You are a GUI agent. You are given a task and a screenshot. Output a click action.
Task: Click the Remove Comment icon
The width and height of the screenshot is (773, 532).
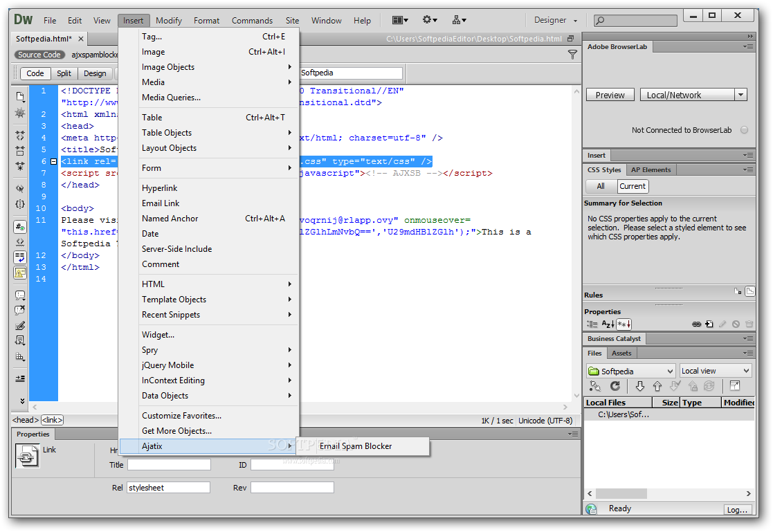pos(19,310)
